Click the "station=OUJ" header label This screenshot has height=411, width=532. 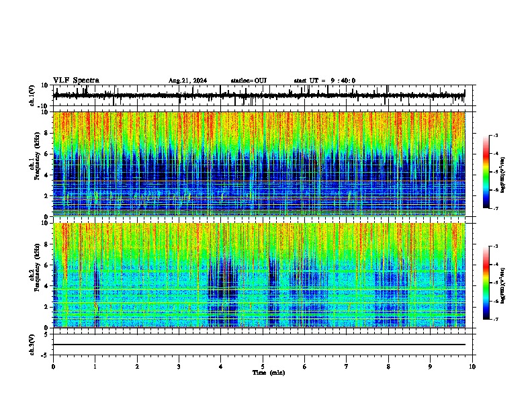[x=249, y=81]
